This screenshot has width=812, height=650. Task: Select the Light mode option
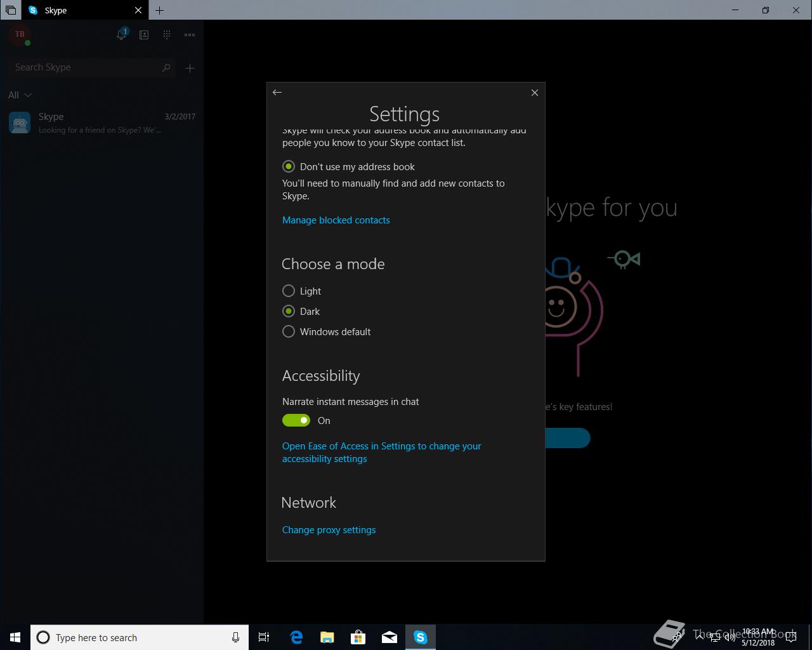click(302, 291)
